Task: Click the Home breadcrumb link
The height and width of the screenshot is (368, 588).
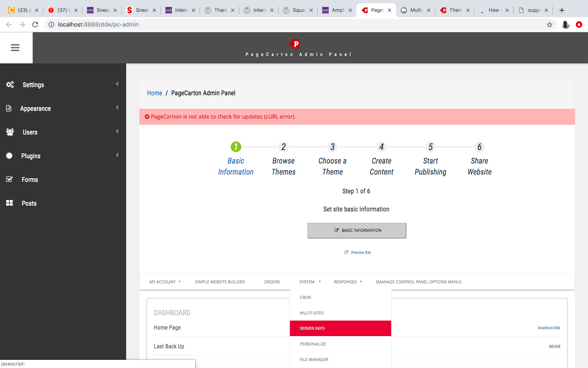Action: point(155,93)
